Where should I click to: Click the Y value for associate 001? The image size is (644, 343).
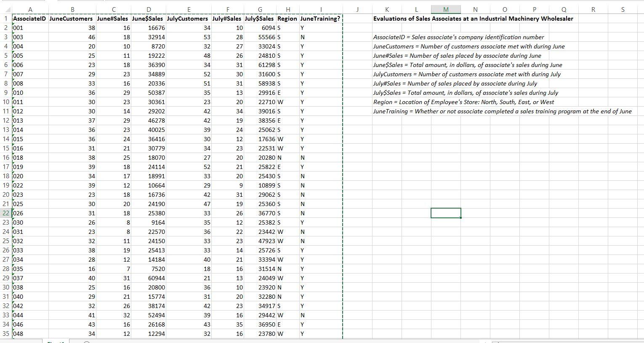[321, 28]
